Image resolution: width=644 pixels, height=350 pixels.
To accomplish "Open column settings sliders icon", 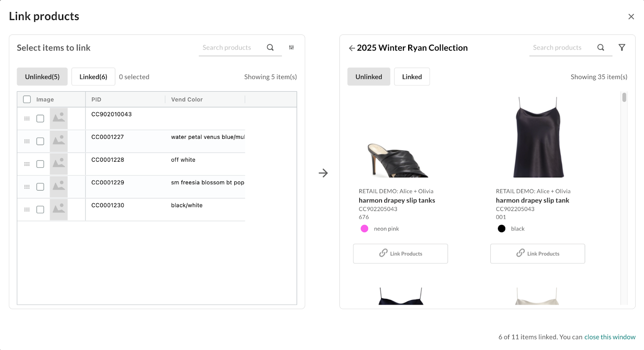I will (x=291, y=47).
